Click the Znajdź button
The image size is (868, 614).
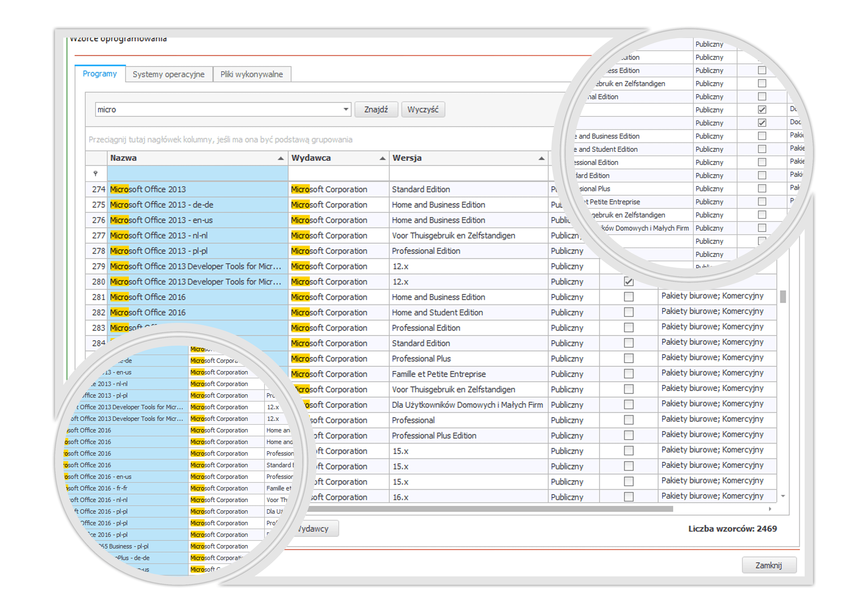click(376, 110)
